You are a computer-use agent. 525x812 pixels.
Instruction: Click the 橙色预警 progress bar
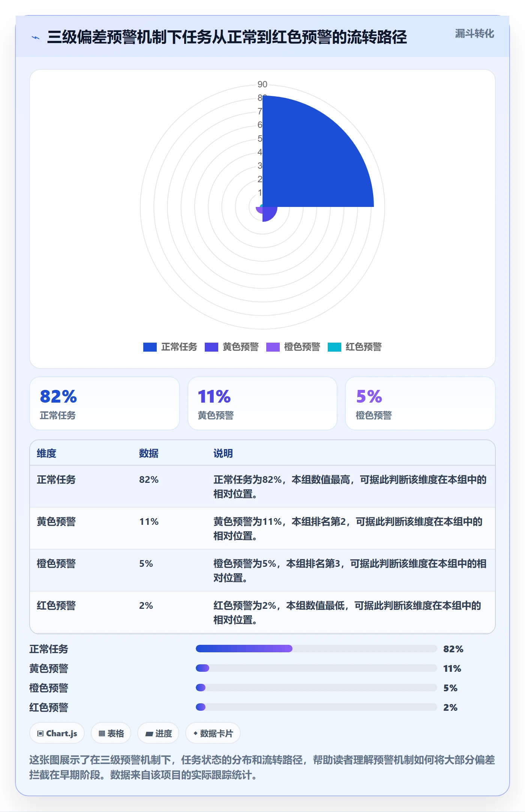[316, 688]
